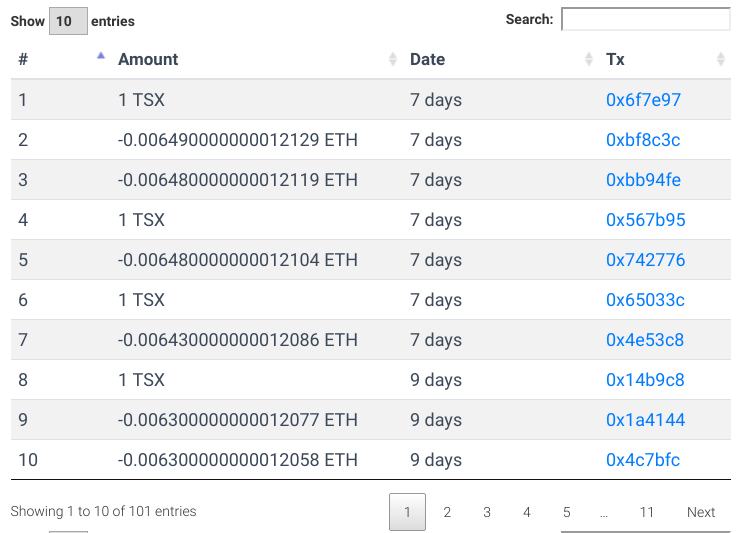Sort by Amount column arrows
The image size is (740, 533).
[x=393, y=59]
